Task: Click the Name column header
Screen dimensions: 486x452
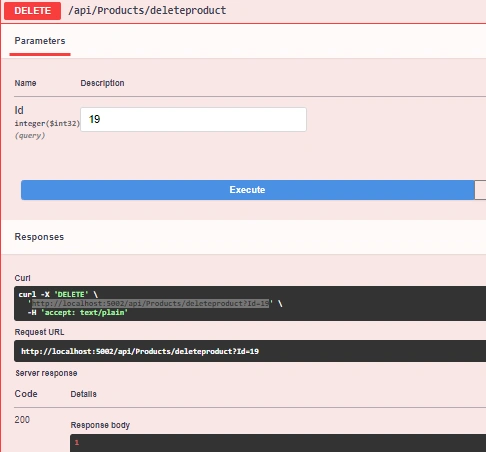Action: click(25, 83)
